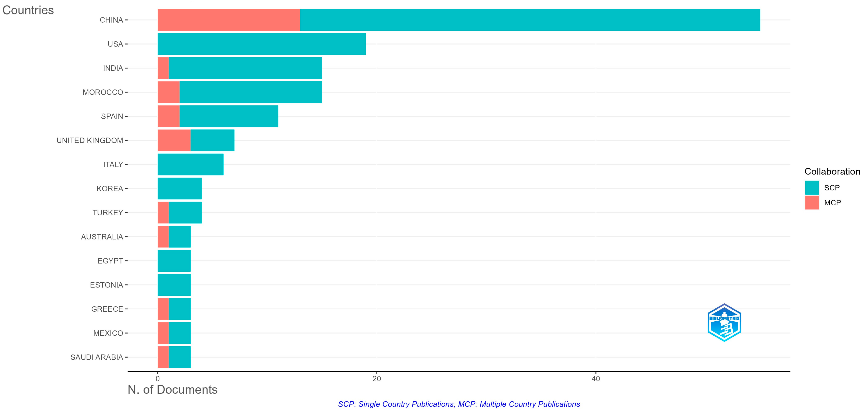This screenshot has width=868, height=412.
Task: Click the teal SCP segment of China bar
Action: [530, 20]
